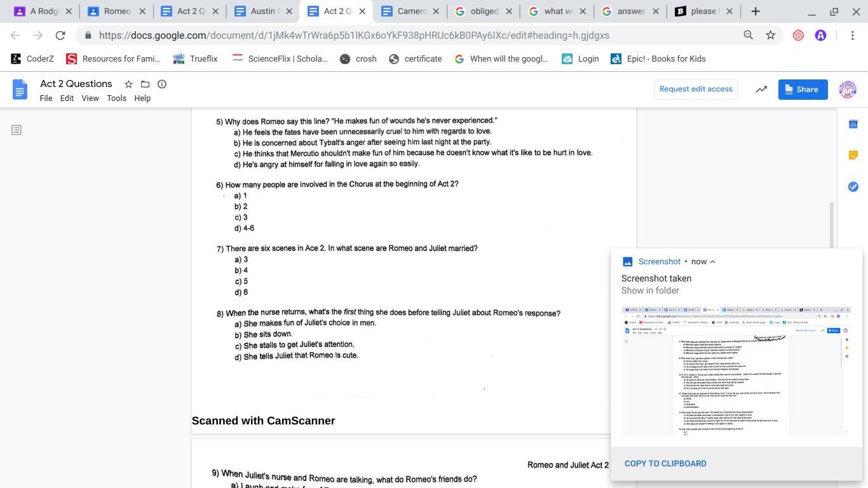Close the obliged search tab
The height and width of the screenshot is (488, 868).
[x=508, y=11]
